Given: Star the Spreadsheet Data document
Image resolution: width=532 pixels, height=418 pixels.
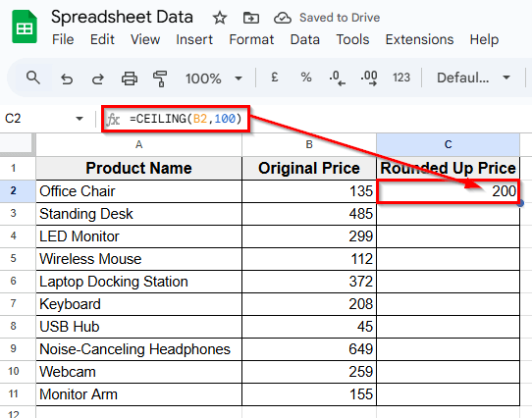Looking at the screenshot, I should click(220, 18).
